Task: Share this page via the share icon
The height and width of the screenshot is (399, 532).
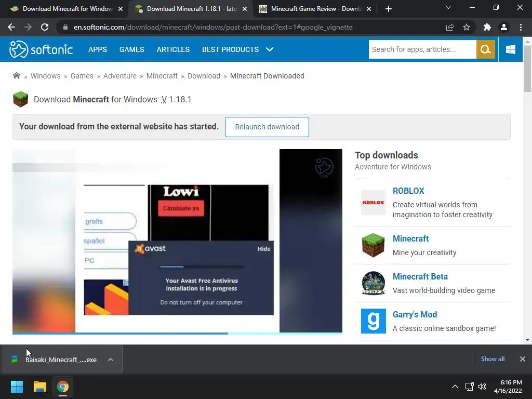Action: coord(450,27)
